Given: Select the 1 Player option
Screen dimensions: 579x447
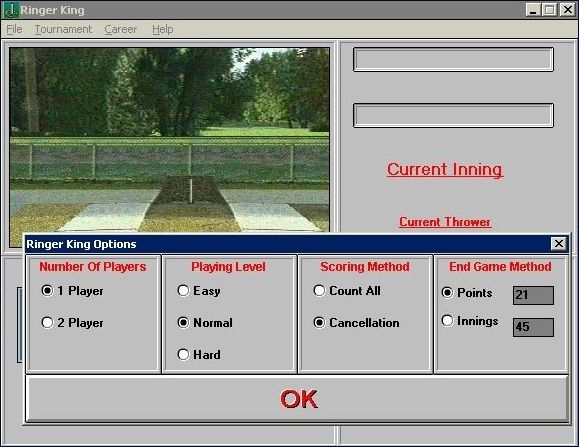Looking at the screenshot, I should click(x=73, y=291).
